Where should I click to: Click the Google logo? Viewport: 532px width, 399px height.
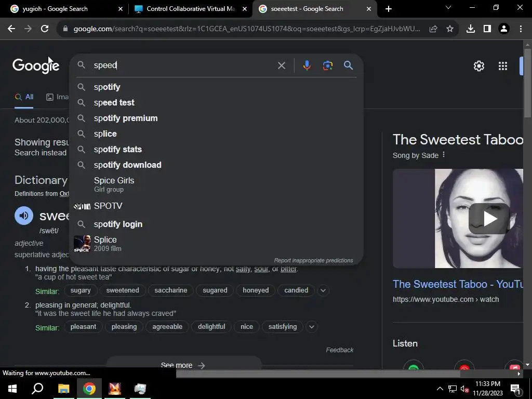36,66
